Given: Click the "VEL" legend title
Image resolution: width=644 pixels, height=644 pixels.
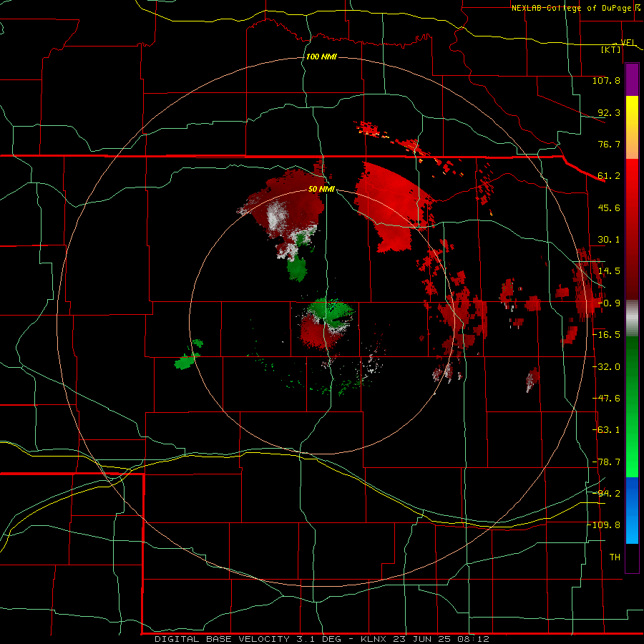Looking at the screenshot, I should 628,42.
